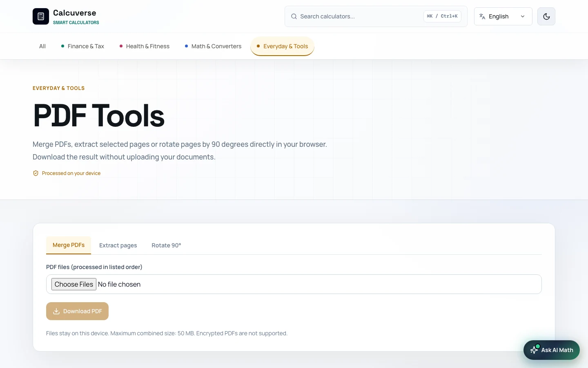Open the Finance & Tax category

tap(82, 46)
